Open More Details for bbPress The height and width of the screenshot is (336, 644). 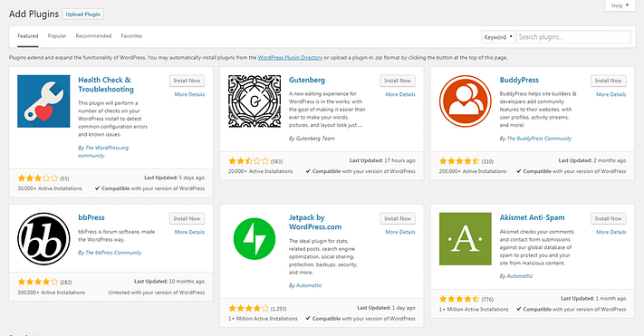click(189, 232)
